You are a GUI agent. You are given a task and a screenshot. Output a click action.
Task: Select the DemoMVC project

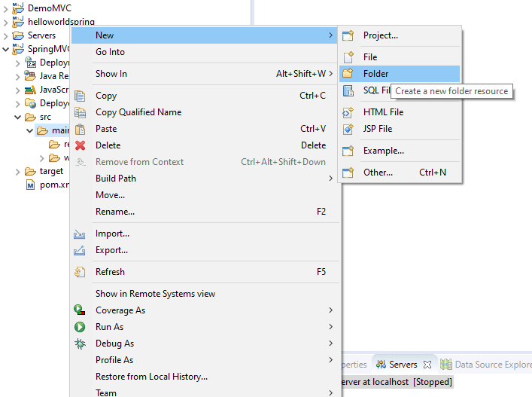click(49, 8)
